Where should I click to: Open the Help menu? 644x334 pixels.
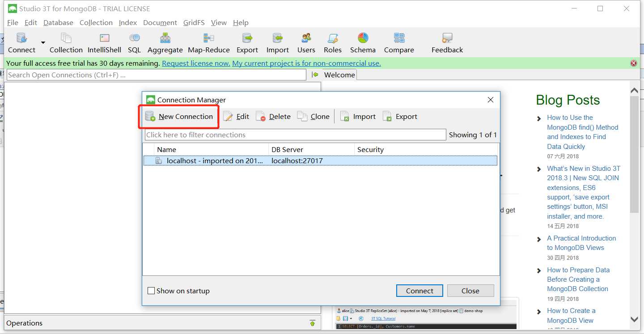click(241, 22)
